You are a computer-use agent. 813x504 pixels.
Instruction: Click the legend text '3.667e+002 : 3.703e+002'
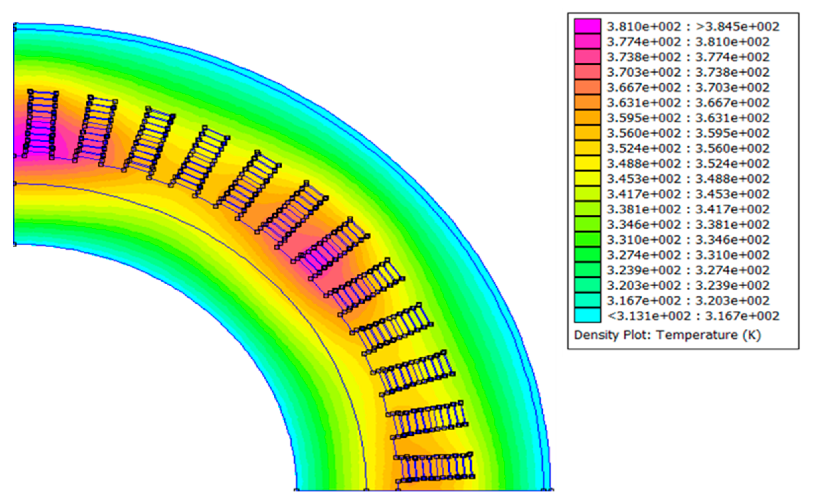pyautogui.click(x=688, y=87)
